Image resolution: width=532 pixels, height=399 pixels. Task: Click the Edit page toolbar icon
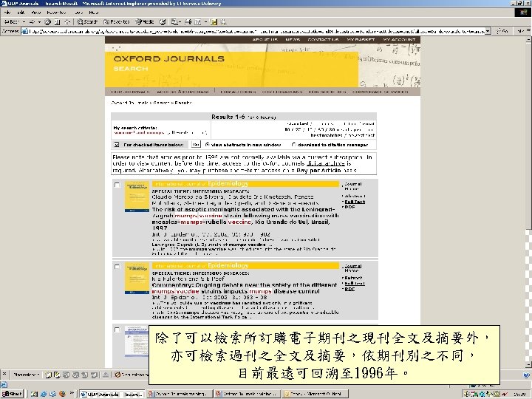pyautogui.click(x=198, y=21)
